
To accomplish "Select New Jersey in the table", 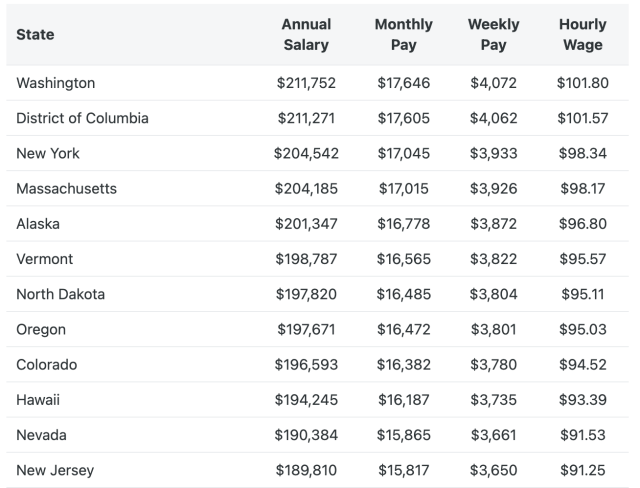I will pyautogui.click(x=55, y=470).
